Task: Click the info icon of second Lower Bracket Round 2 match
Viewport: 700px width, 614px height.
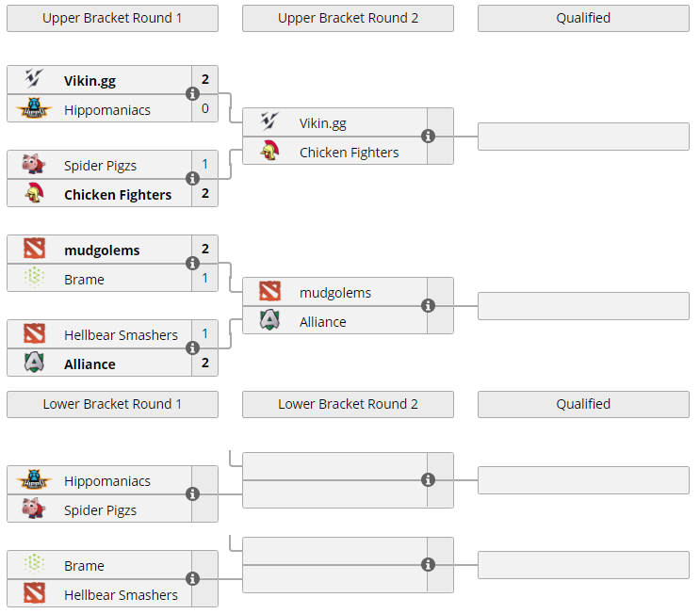Action: click(x=429, y=565)
